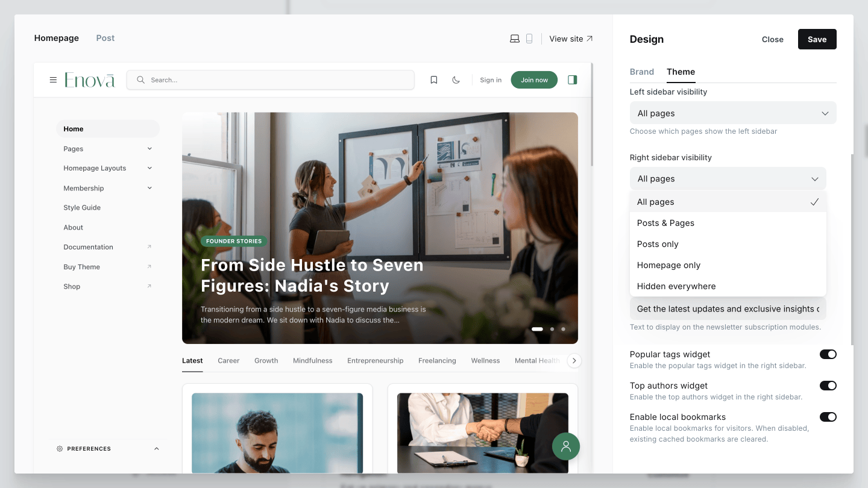Switch to the Brand tab
Image resolution: width=868 pixels, height=488 pixels.
(x=641, y=72)
